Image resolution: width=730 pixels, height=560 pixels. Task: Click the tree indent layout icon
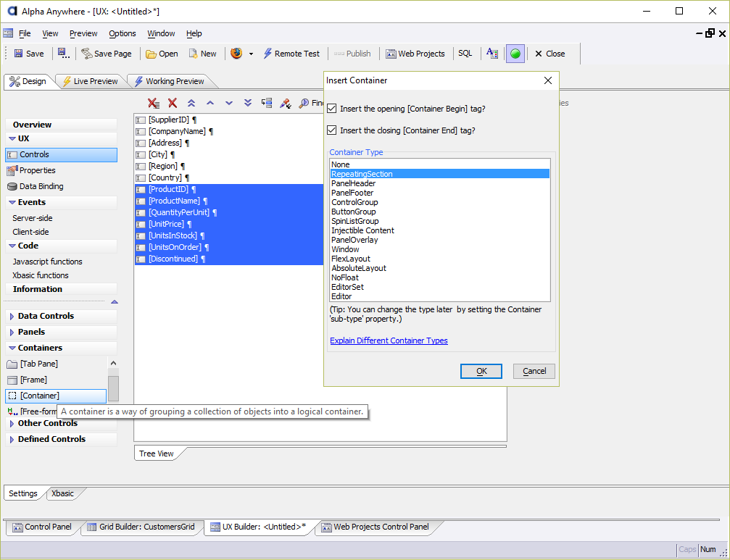coord(266,103)
